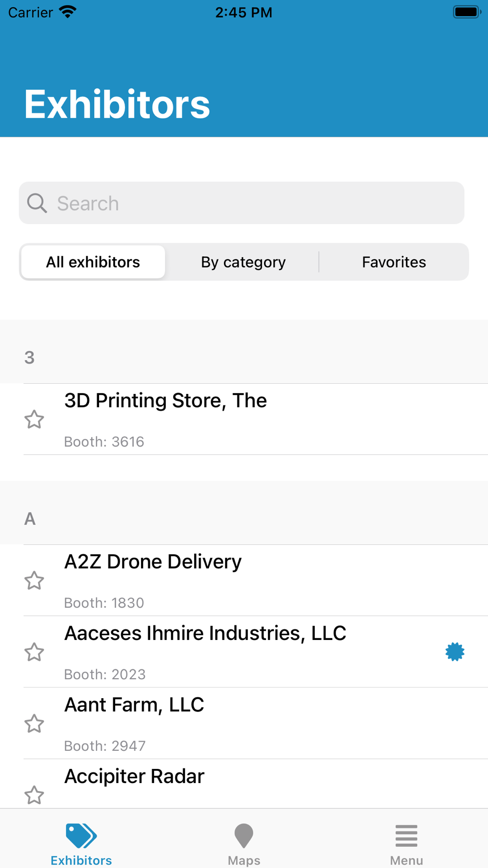Toggle the Accipiter Radar favorite star

pyautogui.click(x=34, y=795)
